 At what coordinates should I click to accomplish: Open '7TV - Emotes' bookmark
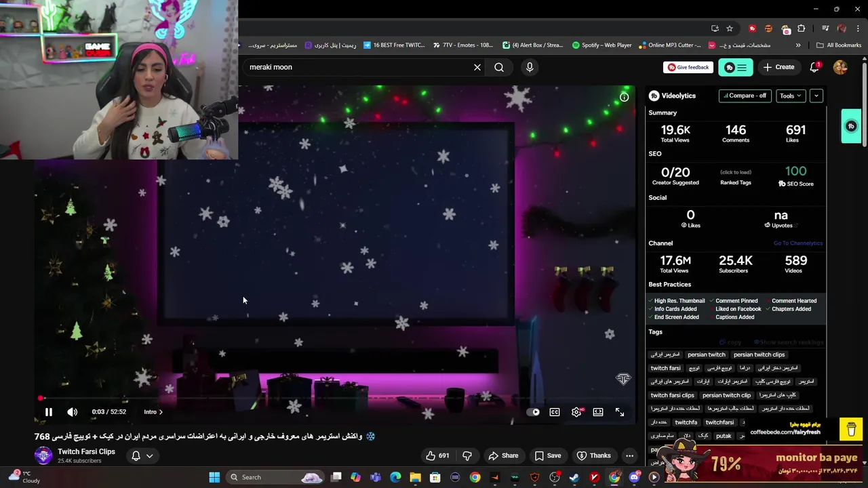pyautogui.click(x=463, y=45)
